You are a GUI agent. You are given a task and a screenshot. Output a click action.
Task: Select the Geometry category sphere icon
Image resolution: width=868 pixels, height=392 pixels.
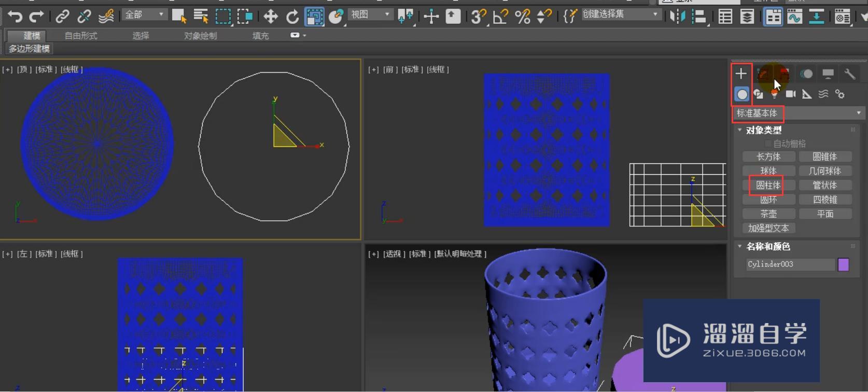742,94
